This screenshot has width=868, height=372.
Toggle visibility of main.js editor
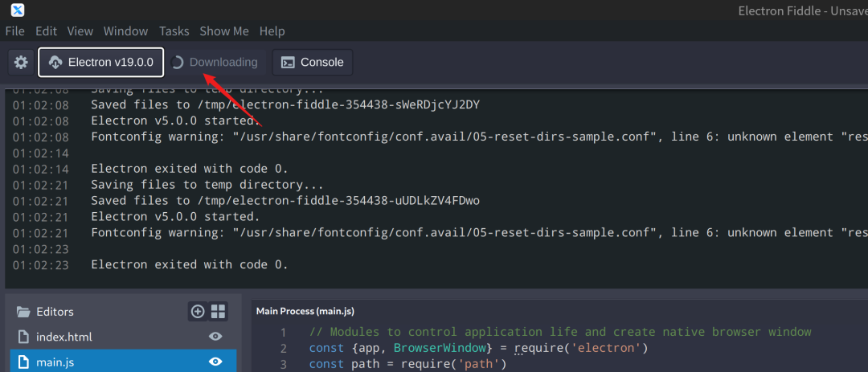click(x=215, y=362)
